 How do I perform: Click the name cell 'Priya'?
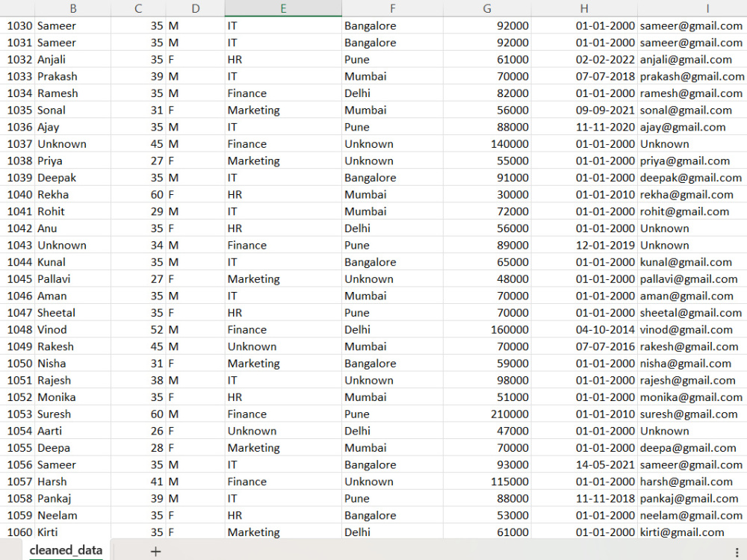(x=73, y=161)
